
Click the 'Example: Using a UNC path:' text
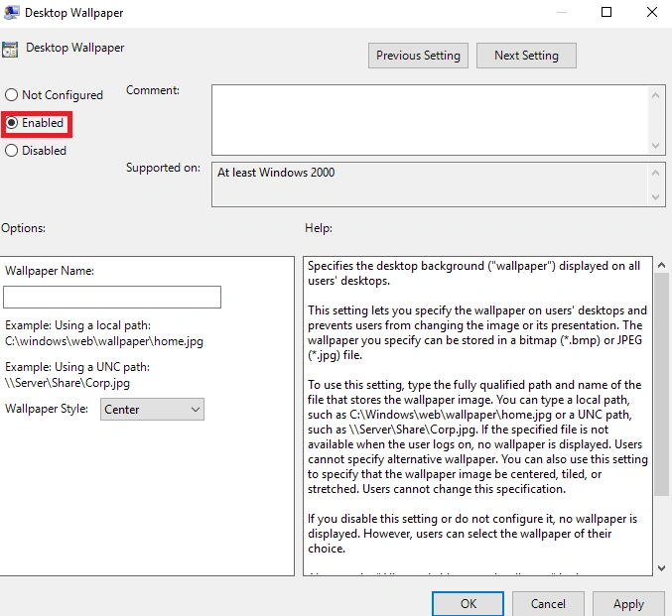tap(77, 367)
